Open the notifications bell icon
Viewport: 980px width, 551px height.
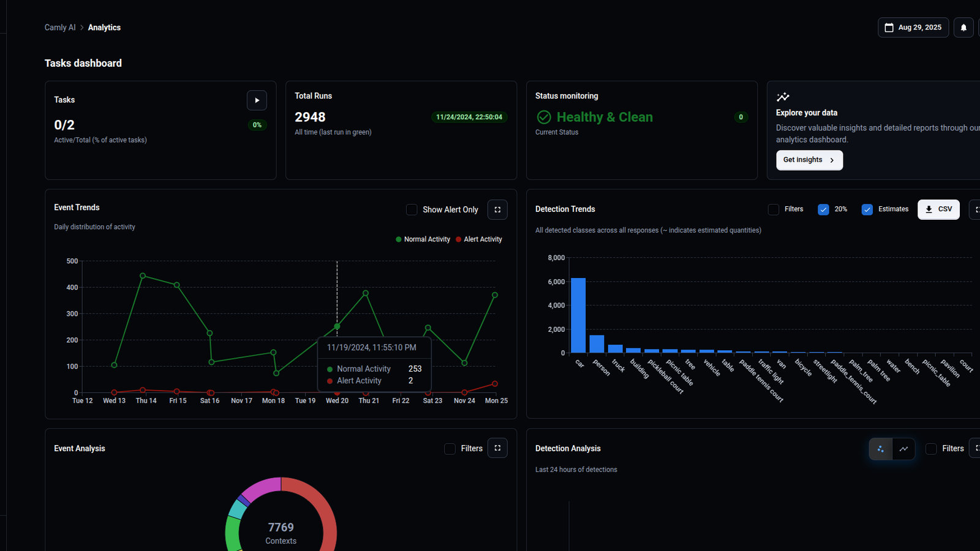[963, 28]
